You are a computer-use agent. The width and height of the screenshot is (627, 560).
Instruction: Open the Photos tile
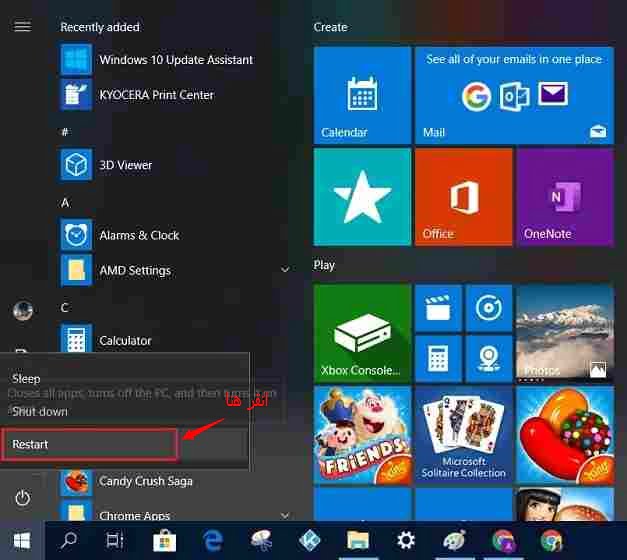click(x=565, y=333)
